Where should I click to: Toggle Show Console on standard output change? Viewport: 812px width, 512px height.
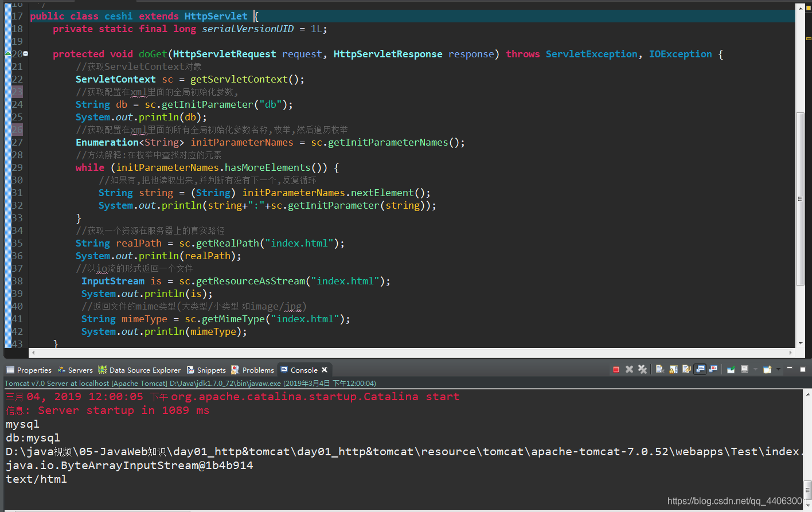point(700,369)
